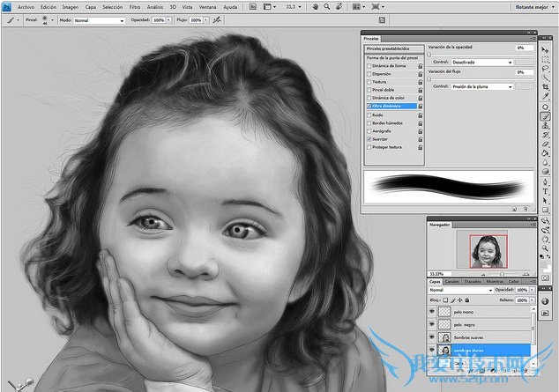This screenshot has width=559, height=392.
Task: Select the Blur tool
Action: coord(545,162)
